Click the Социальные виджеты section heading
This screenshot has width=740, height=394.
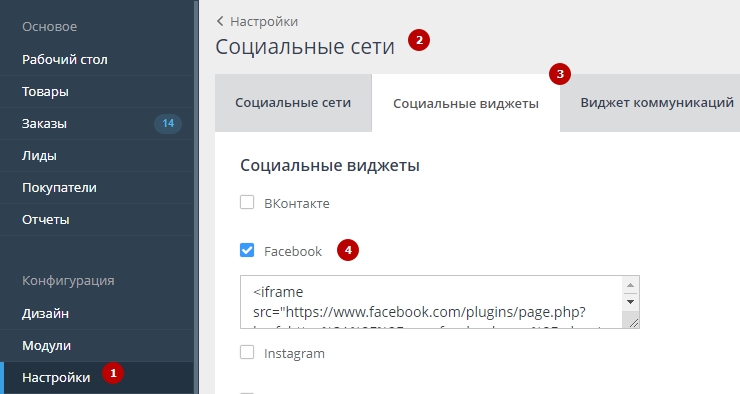click(x=330, y=166)
